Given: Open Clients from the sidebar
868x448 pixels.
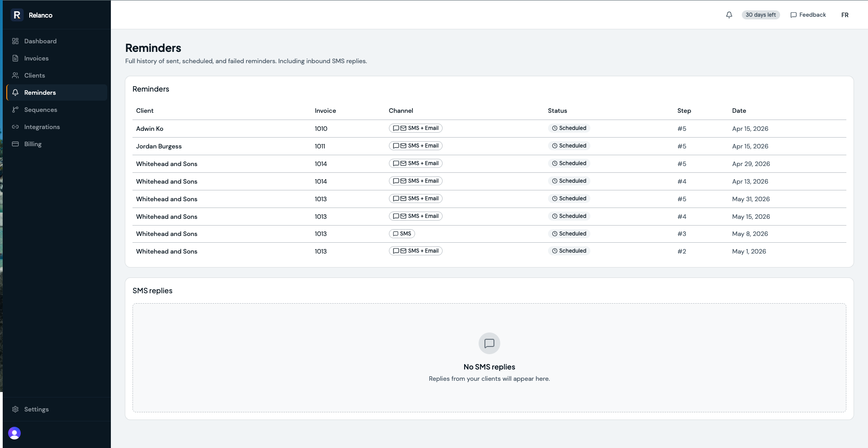Looking at the screenshot, I should click(x=57, y=75).
